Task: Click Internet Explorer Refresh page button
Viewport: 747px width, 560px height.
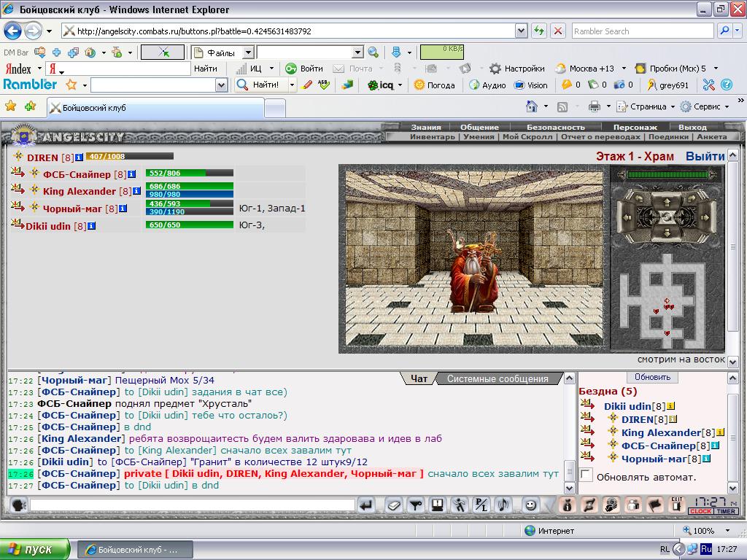Action: (539, 31)
